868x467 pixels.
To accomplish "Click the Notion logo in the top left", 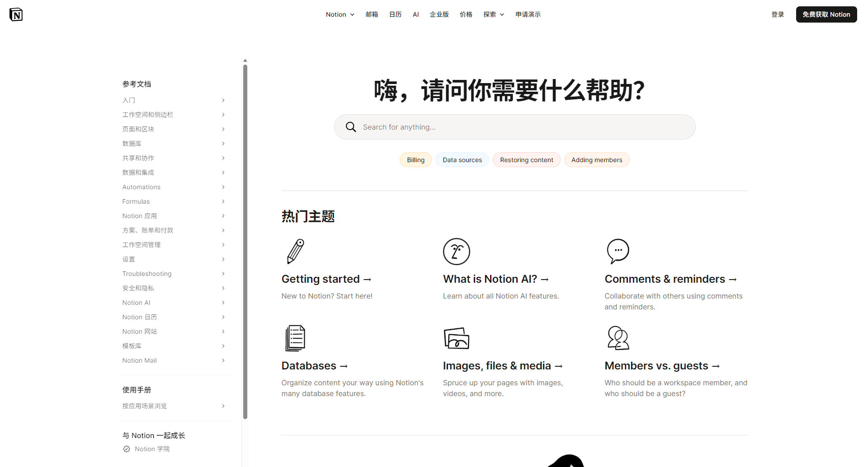I will [x=16, y=14].
